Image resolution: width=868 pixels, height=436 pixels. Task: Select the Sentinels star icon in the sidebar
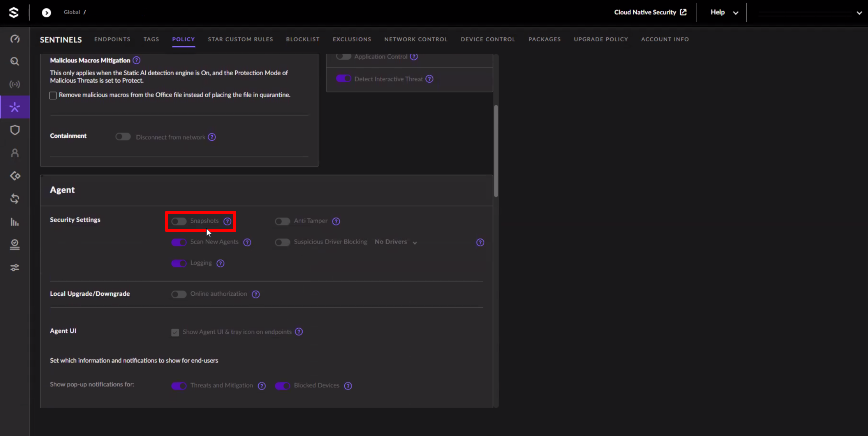[x=15, y=107]
